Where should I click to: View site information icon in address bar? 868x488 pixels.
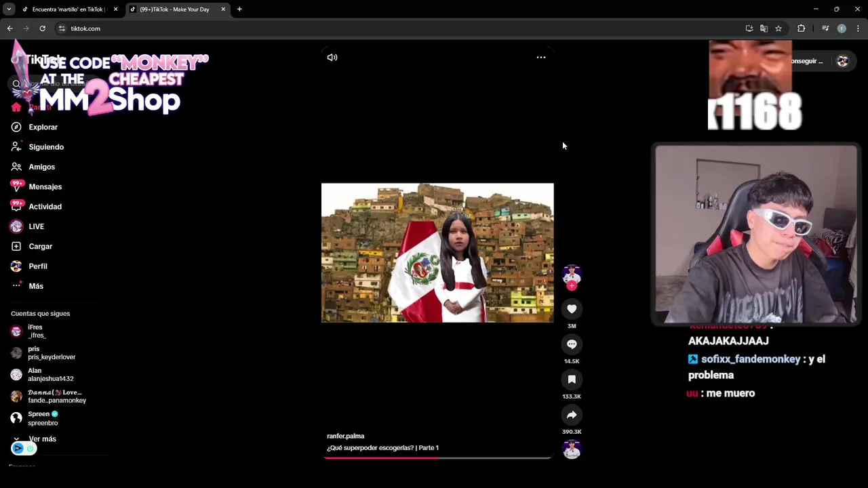point(62,28)
